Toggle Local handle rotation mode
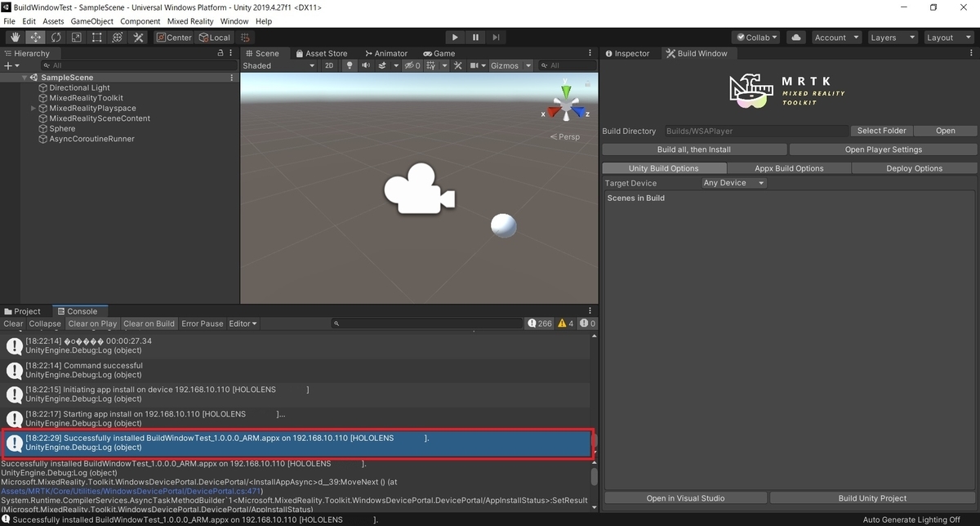980x526 pixels. click(215, 38)
